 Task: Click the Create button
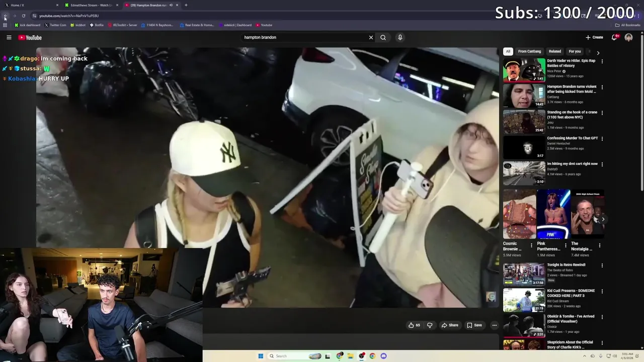[594, 37]
